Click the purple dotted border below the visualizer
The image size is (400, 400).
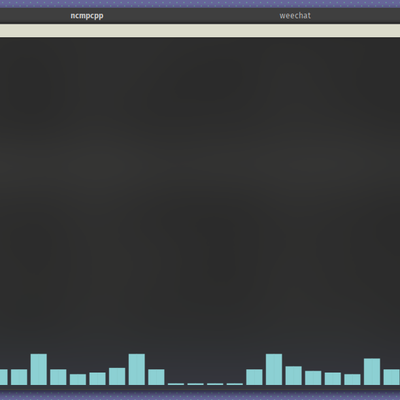coord(200,396)
